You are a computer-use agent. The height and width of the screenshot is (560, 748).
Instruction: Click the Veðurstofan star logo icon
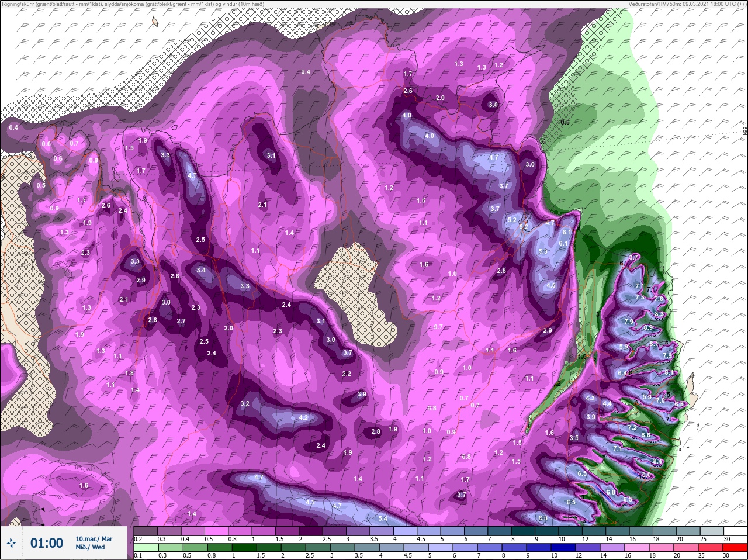11,543
